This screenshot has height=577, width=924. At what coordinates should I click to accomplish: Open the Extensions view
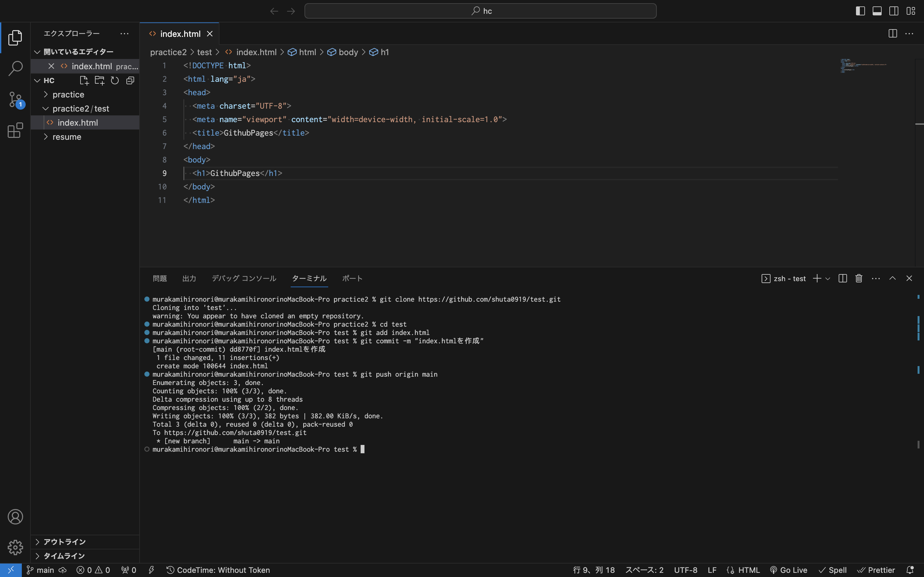[15, 130]
